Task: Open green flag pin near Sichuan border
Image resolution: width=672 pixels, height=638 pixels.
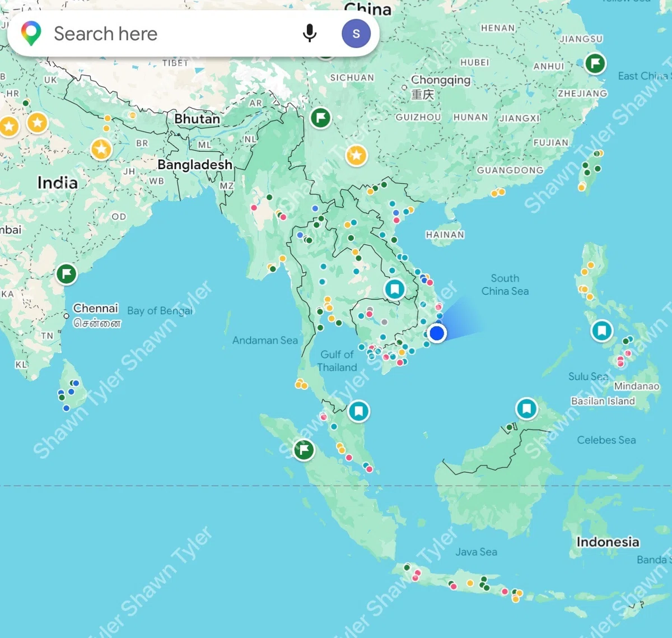Action: pyautogui.click(x=321, y=118)
